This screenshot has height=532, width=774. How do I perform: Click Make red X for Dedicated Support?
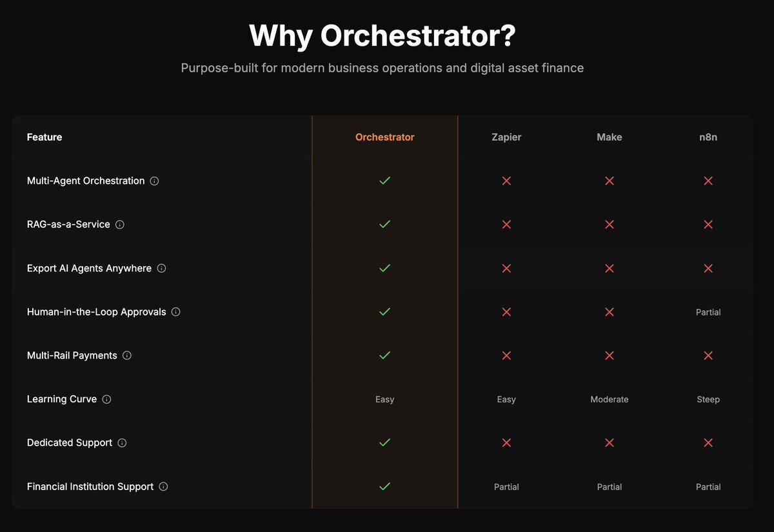(609, 443)
